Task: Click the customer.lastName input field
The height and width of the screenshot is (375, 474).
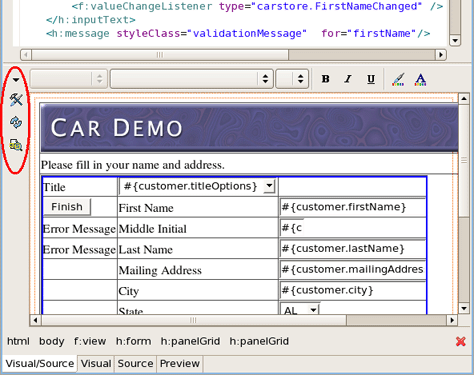Action: coord(353,249)
